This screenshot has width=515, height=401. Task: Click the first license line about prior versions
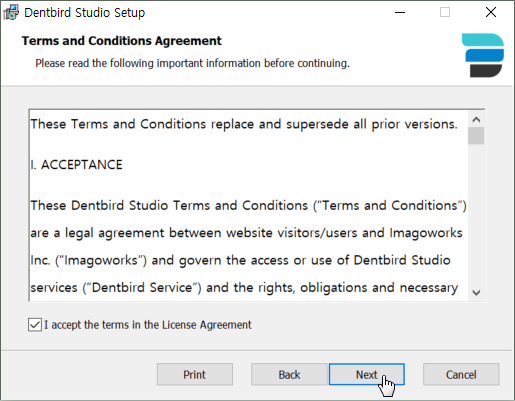tap(244, 124)
